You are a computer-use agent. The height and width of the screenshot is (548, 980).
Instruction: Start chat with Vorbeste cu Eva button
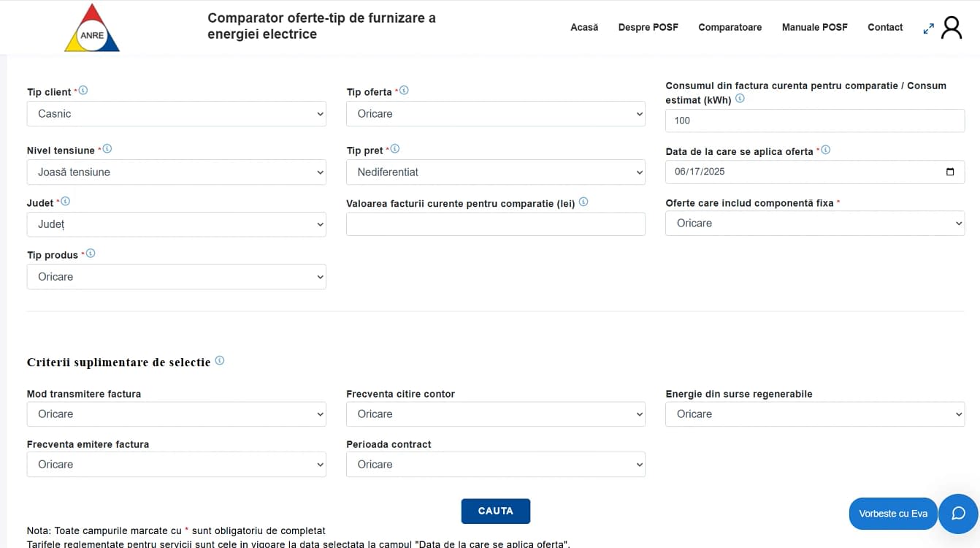click(893, 514)
